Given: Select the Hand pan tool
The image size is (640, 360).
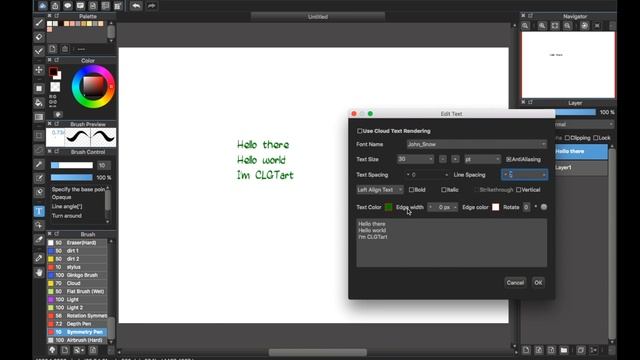Looking at the screenshot, I should 39,272.
